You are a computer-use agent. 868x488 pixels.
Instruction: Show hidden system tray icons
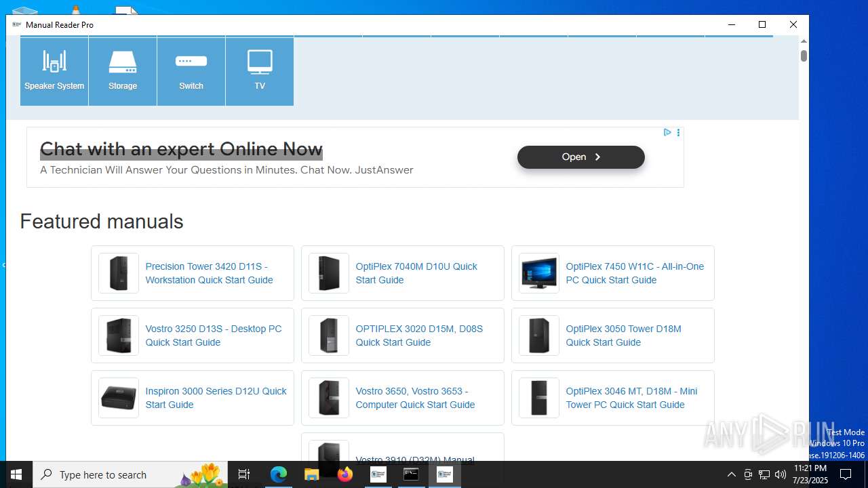731,474
